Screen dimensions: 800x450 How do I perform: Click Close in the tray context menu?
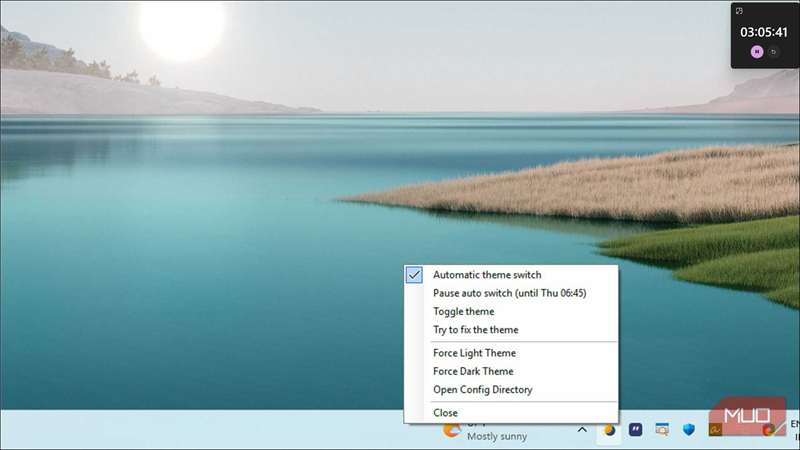coord(445,413)
